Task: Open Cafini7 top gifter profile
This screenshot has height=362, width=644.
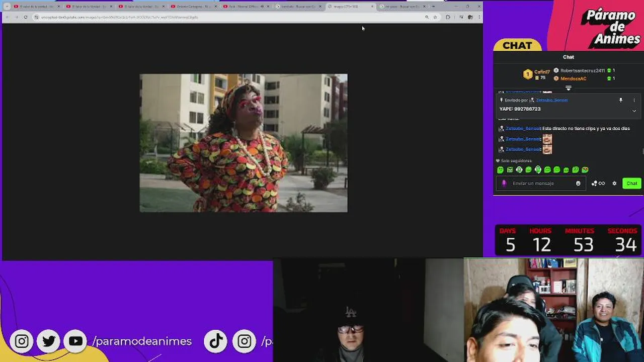Action: pyautogui.click(x=537, y=74)
